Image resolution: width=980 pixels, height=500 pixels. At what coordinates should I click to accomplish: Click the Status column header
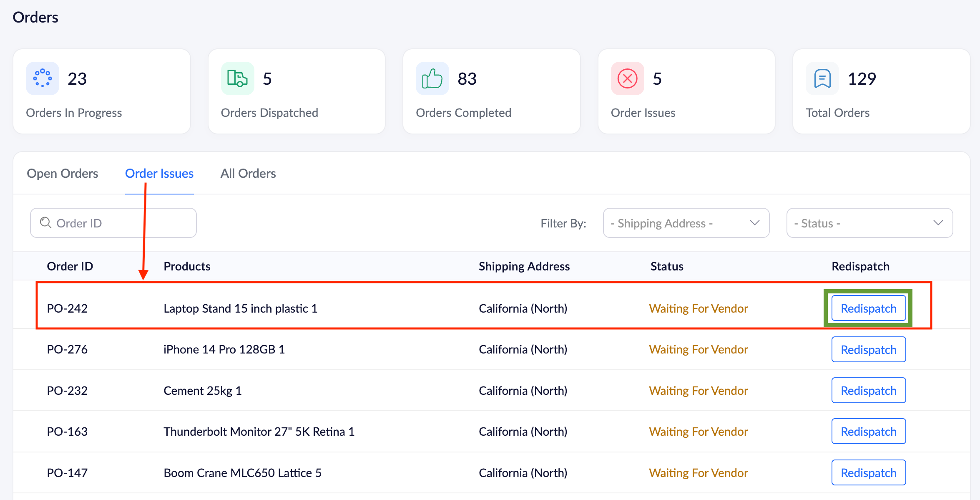667,266
